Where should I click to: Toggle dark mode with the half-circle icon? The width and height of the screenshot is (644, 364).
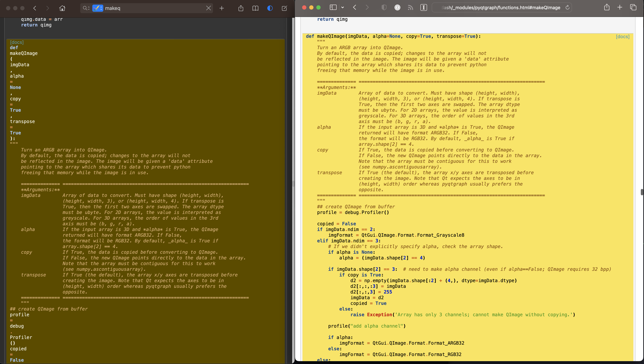coord(270,8)
